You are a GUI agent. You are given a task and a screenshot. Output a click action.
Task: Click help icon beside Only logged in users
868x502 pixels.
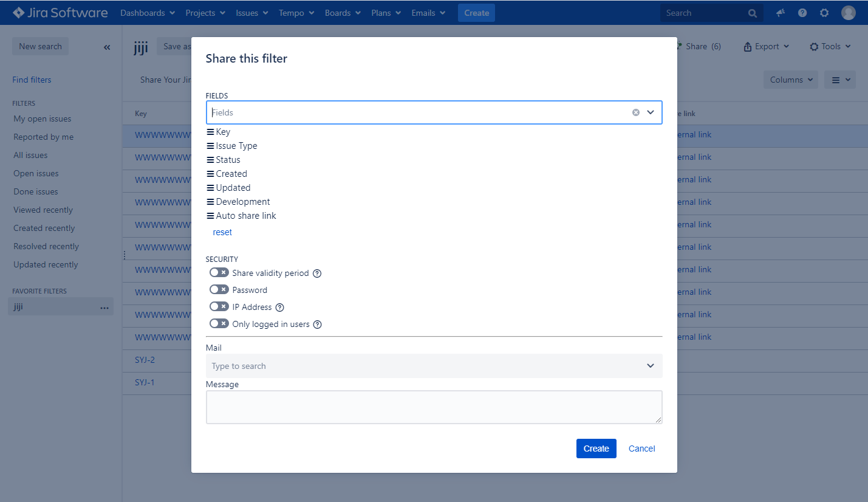click(317, 325)
